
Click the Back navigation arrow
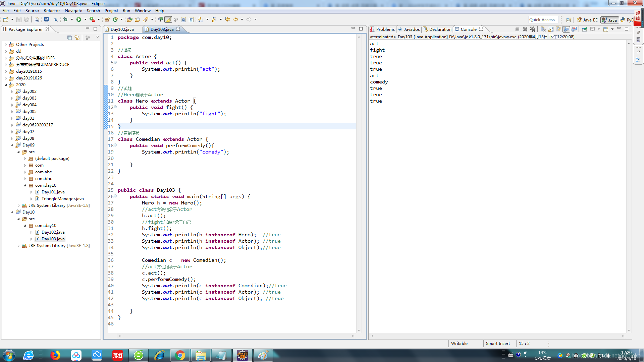(235, 19)
